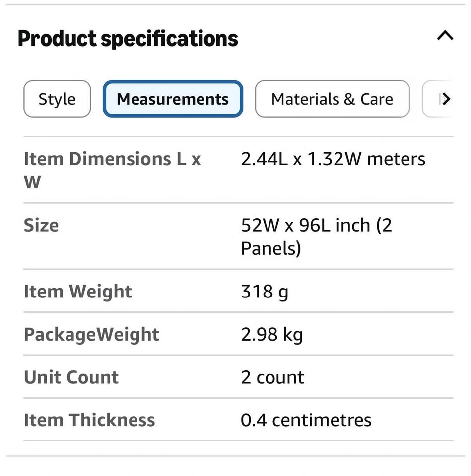Click the 2 count value
Screen dimensions: 471x476
coord(272,377)
